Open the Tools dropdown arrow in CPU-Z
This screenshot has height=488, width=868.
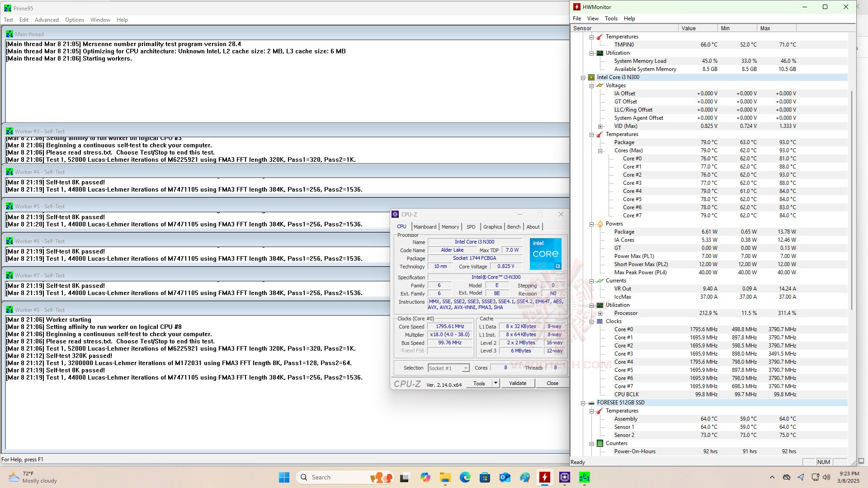495,383
